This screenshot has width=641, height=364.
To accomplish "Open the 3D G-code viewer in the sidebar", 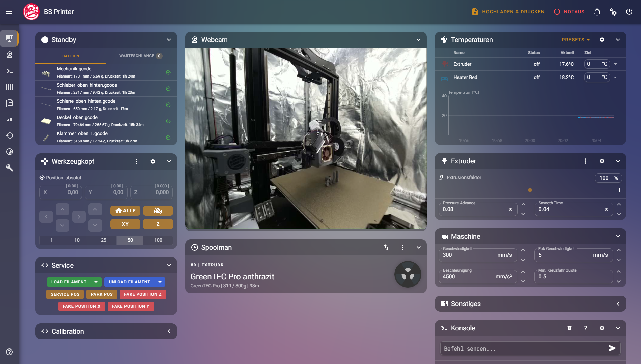I will [10, 119].
